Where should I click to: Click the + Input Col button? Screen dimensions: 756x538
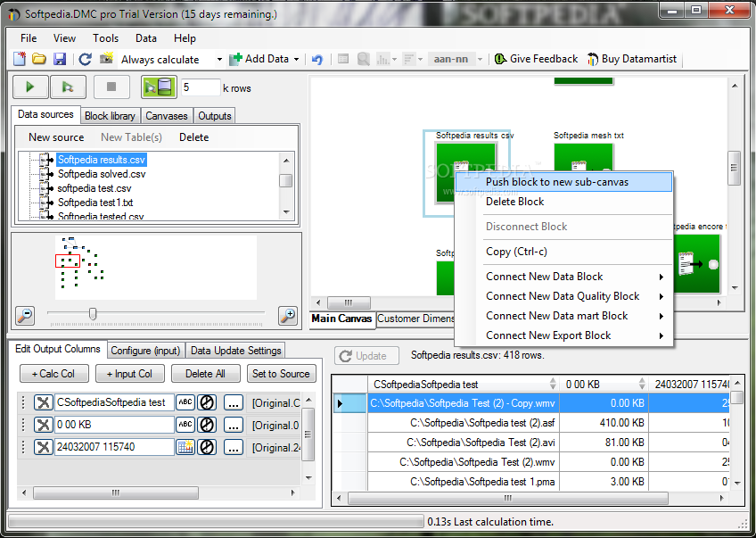coord(129,374)
